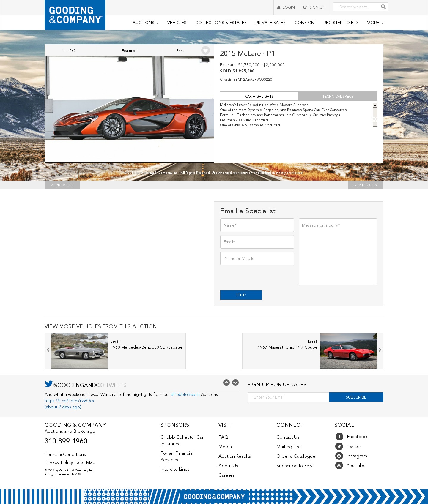Select the Car Highlights tab

tap(259, 96)
